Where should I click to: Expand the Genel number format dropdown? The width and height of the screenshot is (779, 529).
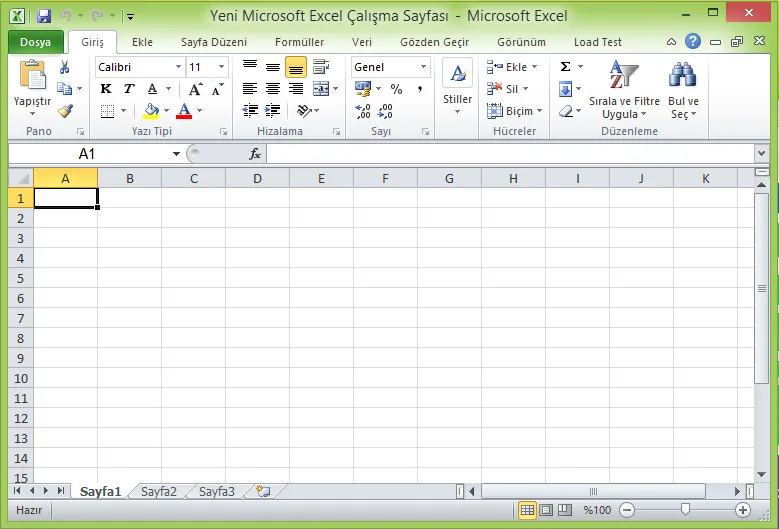pyautogui.click(x=423, y=67)
